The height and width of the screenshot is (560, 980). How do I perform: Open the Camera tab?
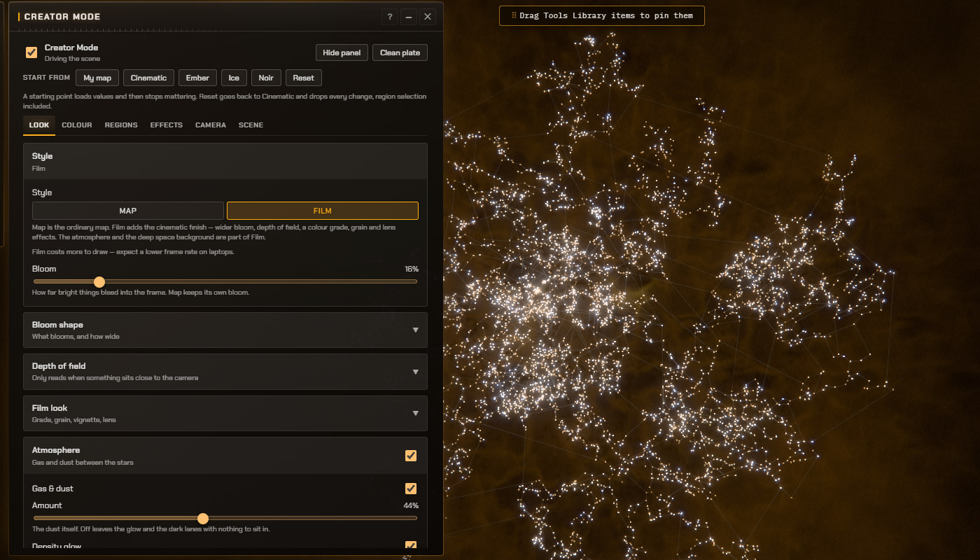tap(211, 125)
